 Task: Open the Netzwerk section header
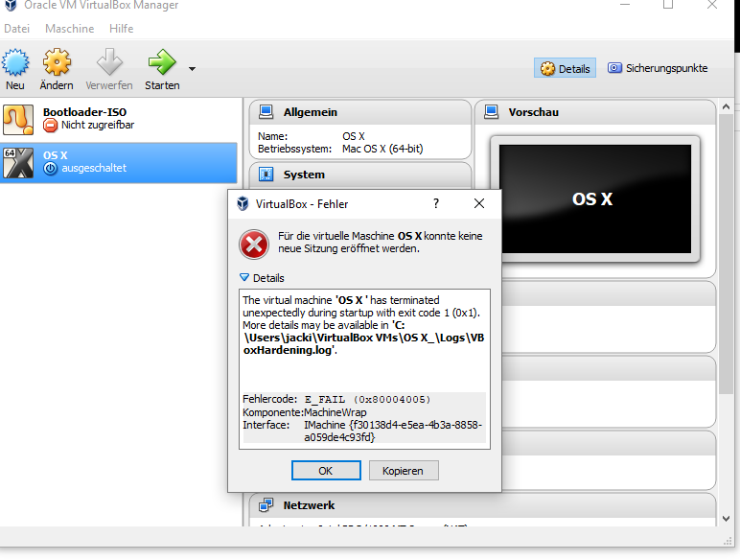482,505
